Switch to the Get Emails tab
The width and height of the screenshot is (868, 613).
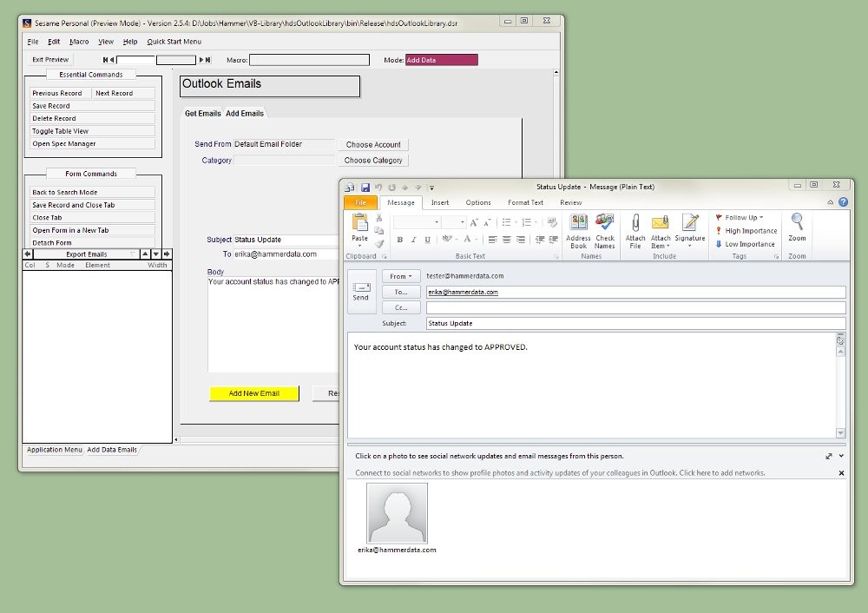202,114
